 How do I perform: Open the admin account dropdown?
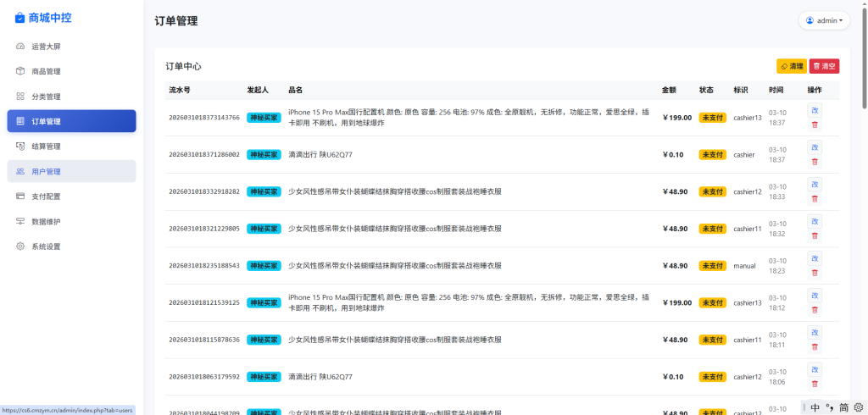(x=824, y=20)
